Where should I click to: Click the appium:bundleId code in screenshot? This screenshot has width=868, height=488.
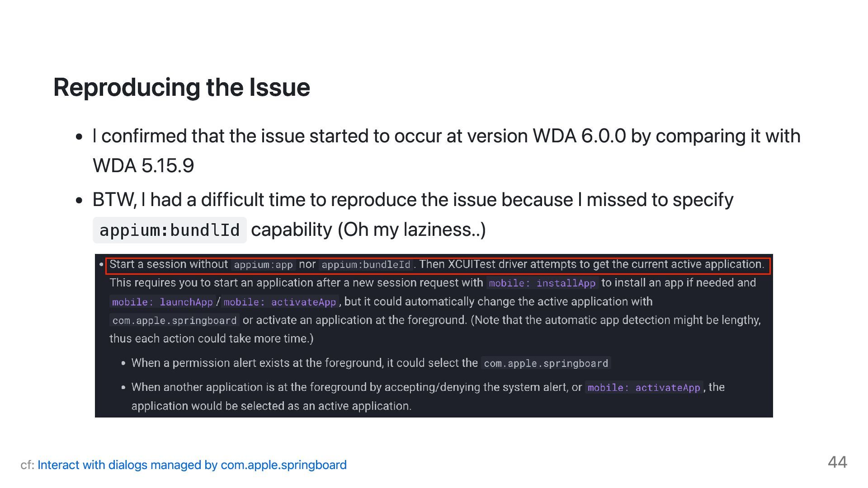coord(366,265)
